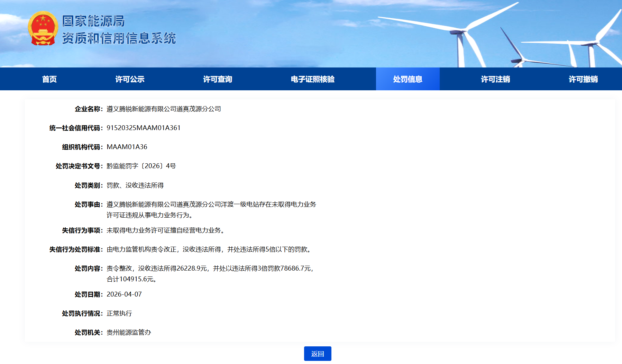Click the decision number 黔监能罚字〔2026〕4号

141,166
